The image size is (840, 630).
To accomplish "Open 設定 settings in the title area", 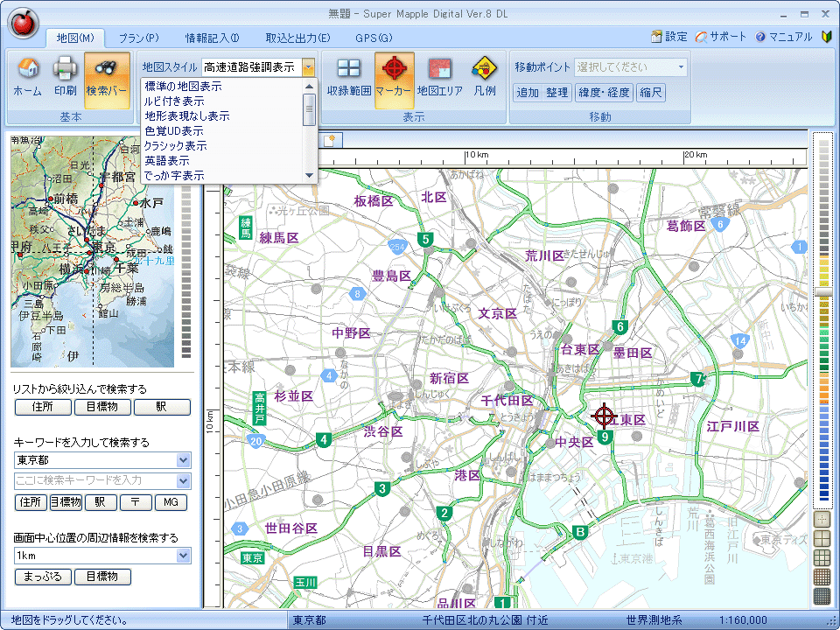I will pos(669,37).
